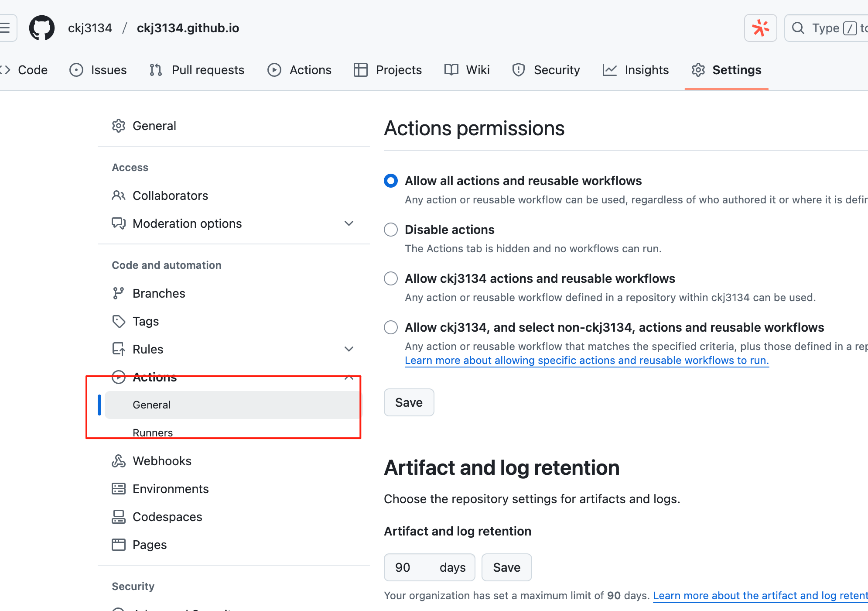Open the Tags settings page
The image size is (868, 611).
(146, 321)
